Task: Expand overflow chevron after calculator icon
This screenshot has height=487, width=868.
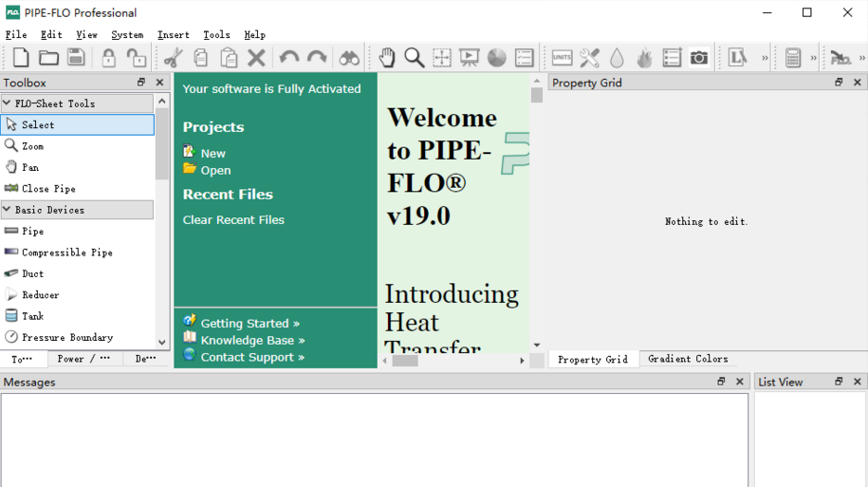Action: (814, 58)
